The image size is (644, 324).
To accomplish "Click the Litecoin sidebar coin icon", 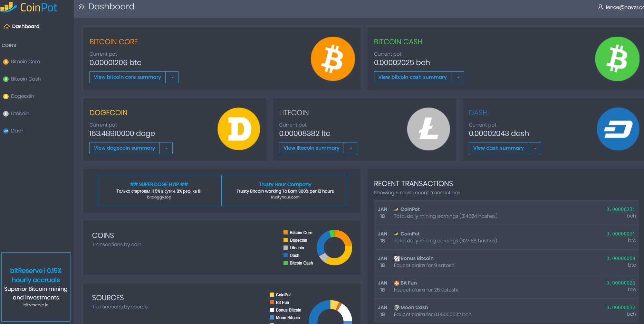I will [x=6, y=114].
